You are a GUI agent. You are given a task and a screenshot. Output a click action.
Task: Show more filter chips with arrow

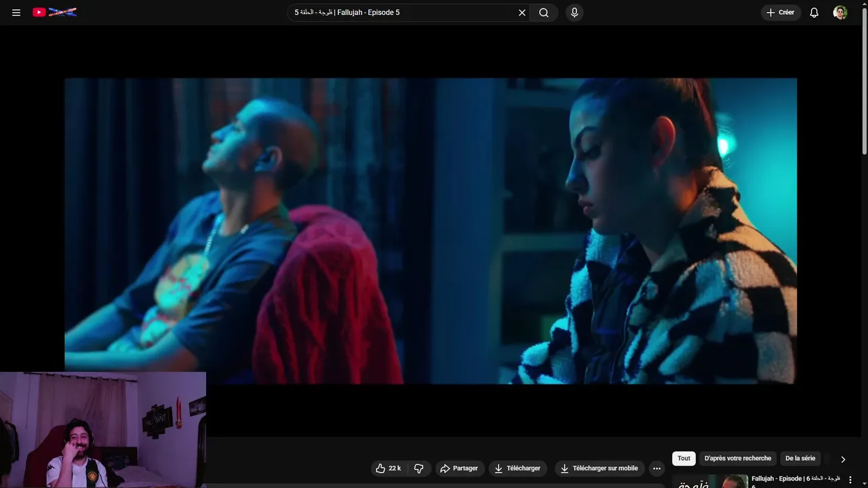pyautogui.click(x=843, y=459)
